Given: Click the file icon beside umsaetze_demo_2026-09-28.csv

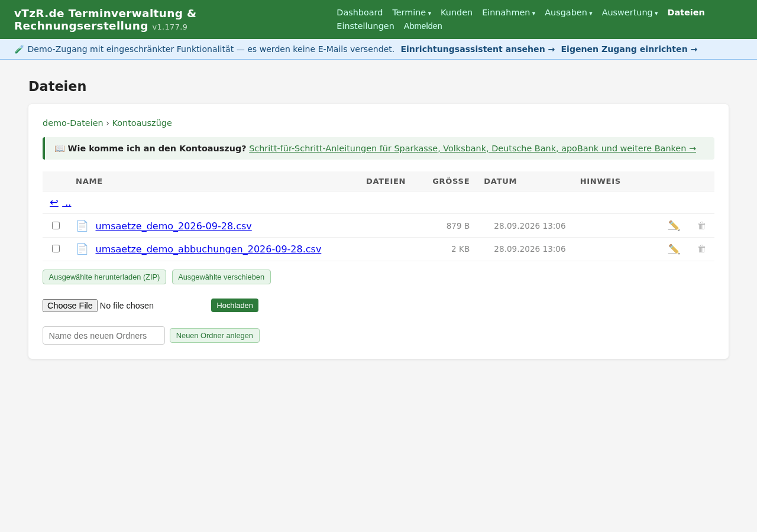Looking at the screenshot, I should point(82,226).
